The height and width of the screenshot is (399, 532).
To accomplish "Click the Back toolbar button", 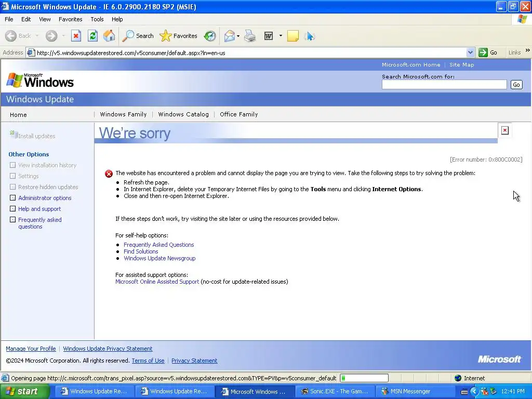I will 18,36.
